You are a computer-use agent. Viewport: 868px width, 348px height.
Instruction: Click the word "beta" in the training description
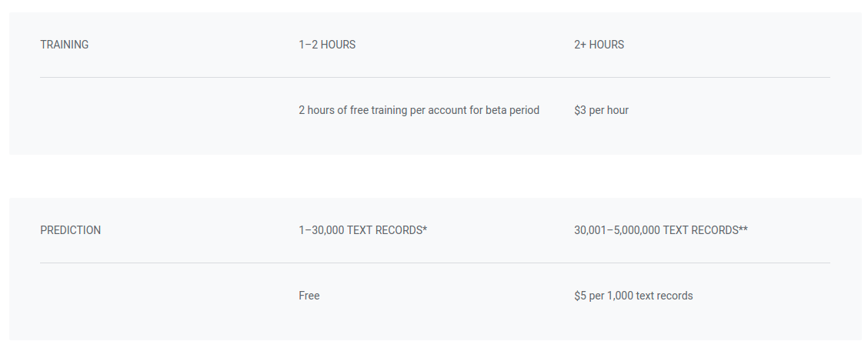coord(498,110)
